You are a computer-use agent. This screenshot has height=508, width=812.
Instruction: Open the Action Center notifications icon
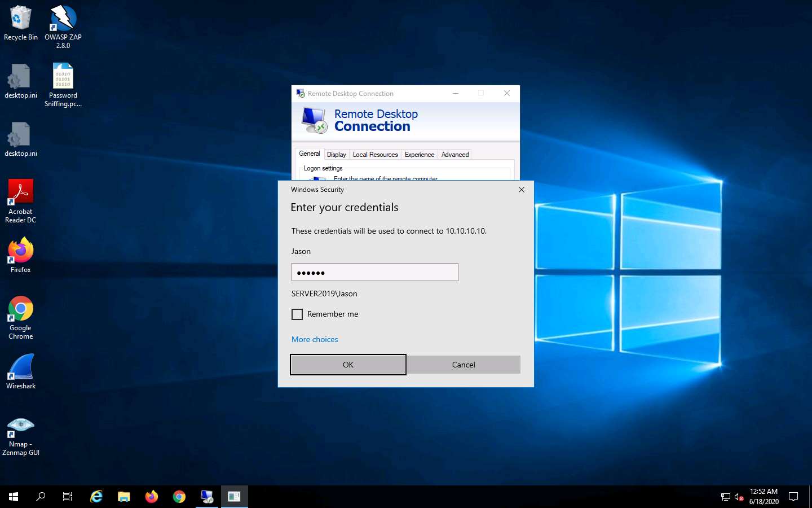[x=793, y=497]
